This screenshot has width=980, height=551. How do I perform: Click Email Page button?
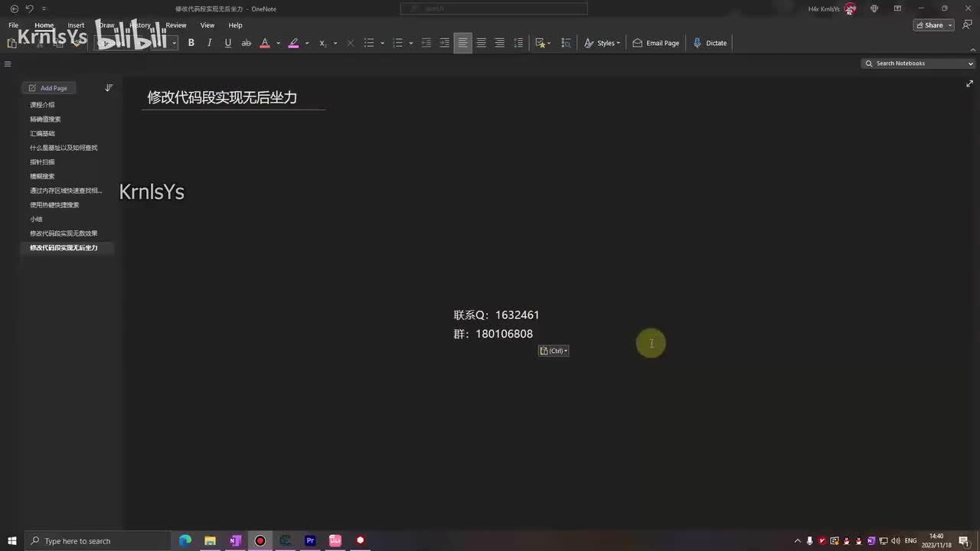click(656, 43)
